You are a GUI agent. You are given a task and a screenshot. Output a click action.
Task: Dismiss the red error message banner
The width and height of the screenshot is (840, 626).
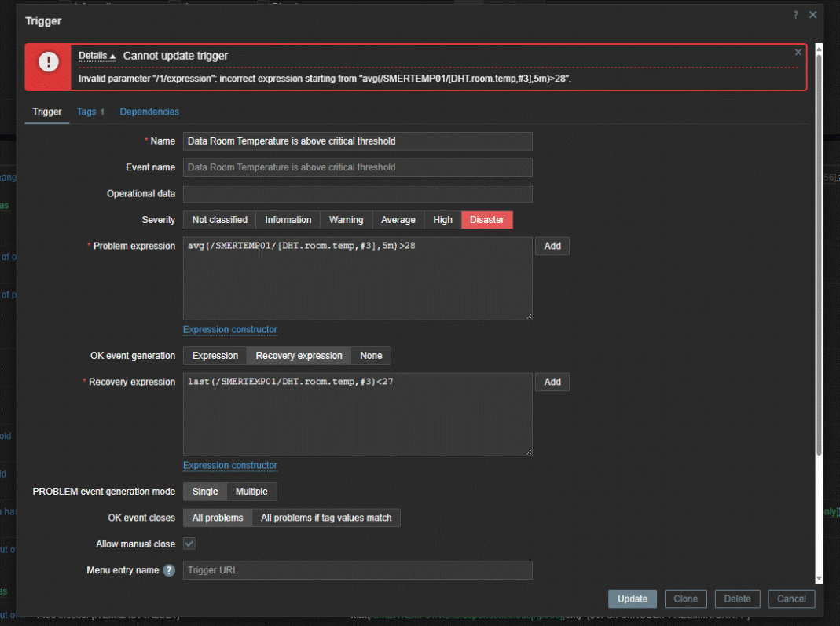[x=798, y=53]
